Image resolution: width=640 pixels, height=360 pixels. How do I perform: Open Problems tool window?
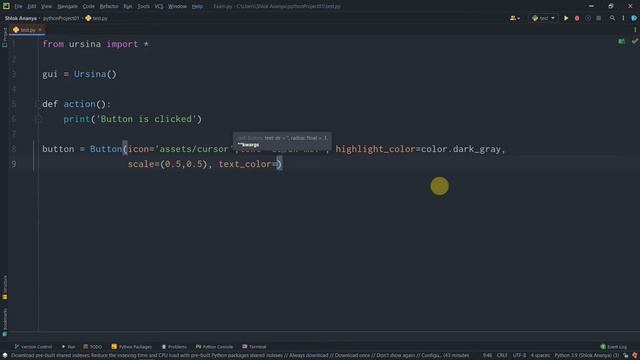[174, 347]
